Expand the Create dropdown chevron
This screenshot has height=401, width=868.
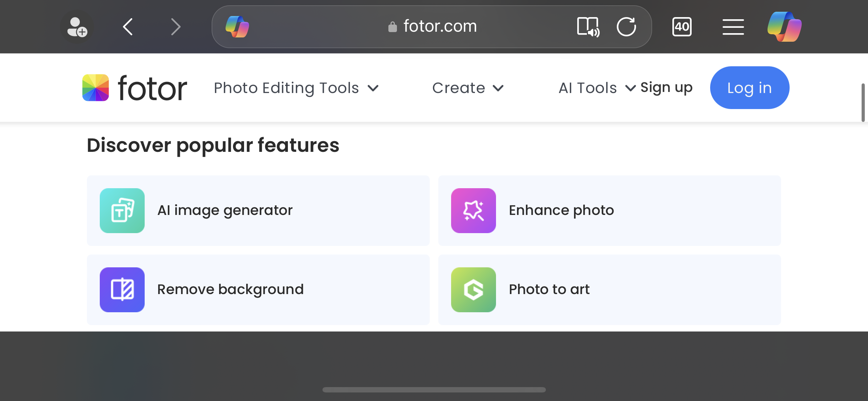[x=498, y=88]
